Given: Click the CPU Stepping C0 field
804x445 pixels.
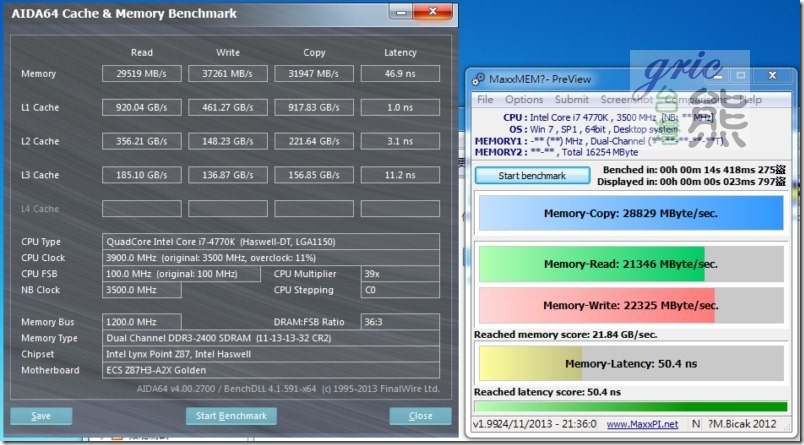Looking at the screenshot, I should click(400, 290).
